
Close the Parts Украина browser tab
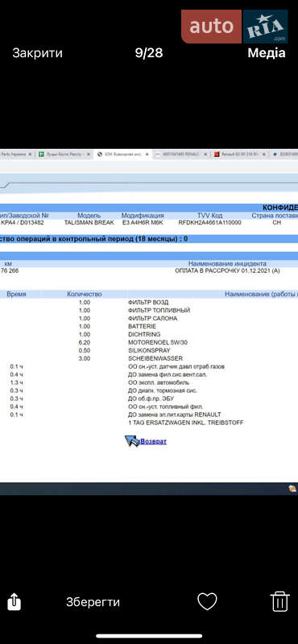(30, 154)
